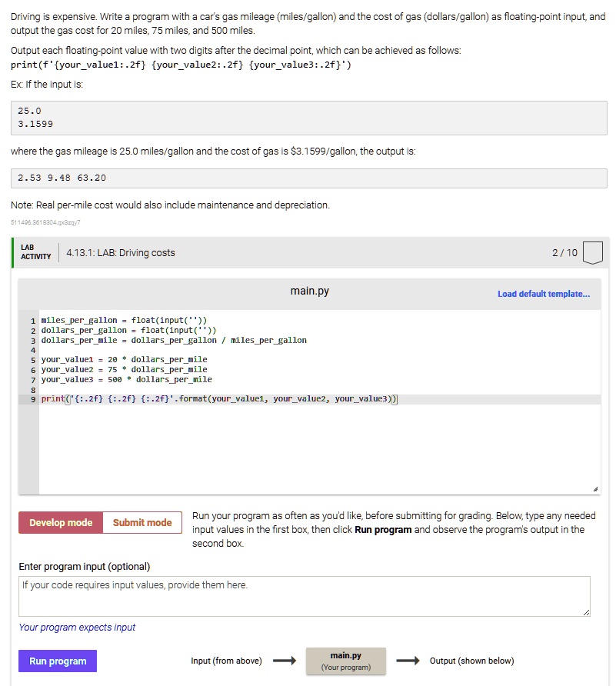Grab the code editor resize handle
The width and height of the screenshot is (616, 686).
click(595, 489)
